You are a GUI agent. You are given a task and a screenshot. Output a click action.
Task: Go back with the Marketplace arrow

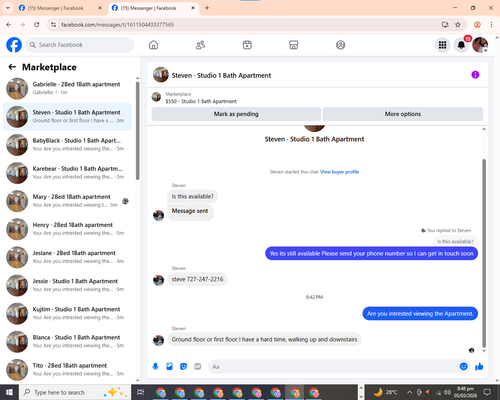tap(12, 67)
